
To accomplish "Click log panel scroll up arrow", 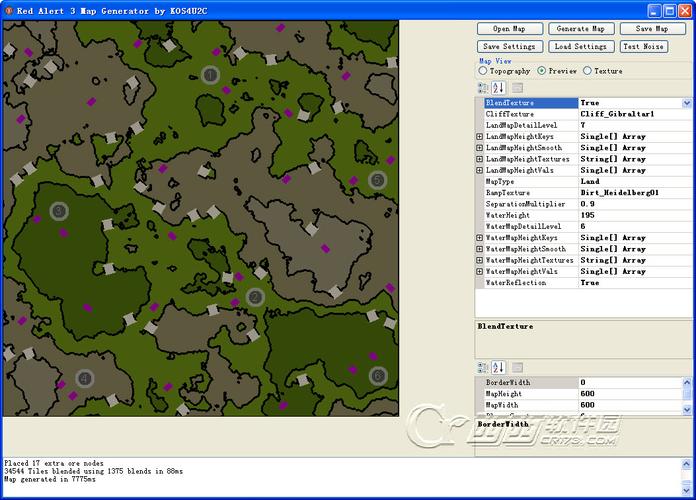I will pos(686,464).
